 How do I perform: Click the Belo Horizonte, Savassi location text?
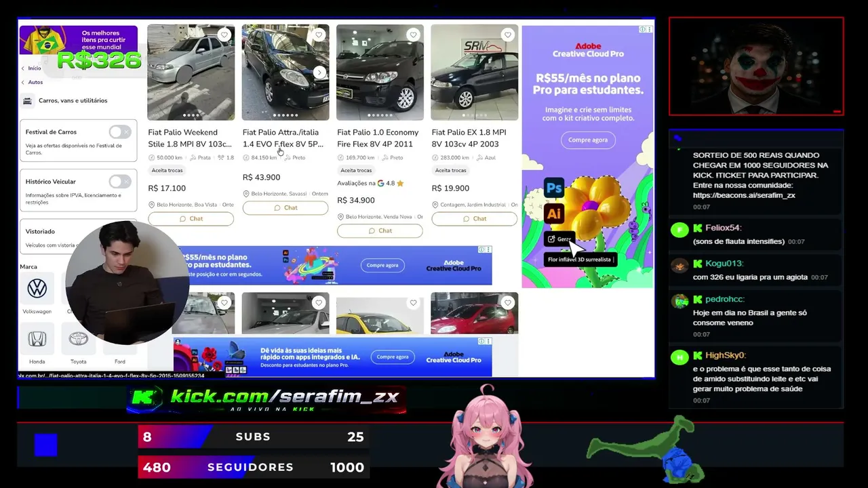coord(279,194)
